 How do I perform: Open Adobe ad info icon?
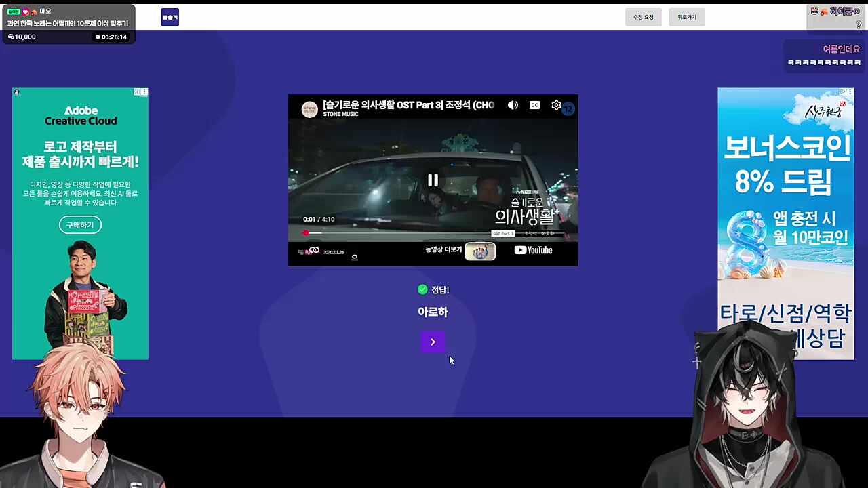tap(137, 91)
